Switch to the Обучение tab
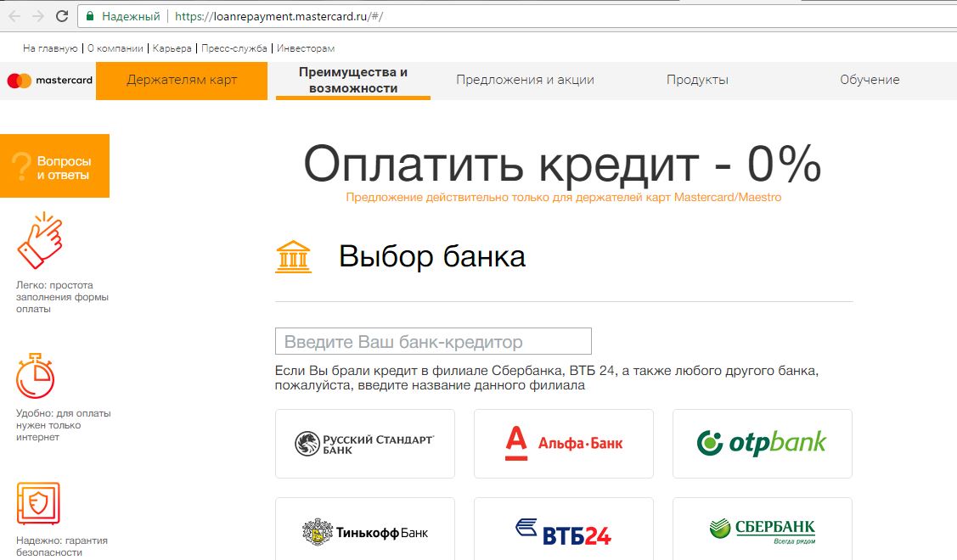The height and width of the screenshot is (560, 957). 870,80
